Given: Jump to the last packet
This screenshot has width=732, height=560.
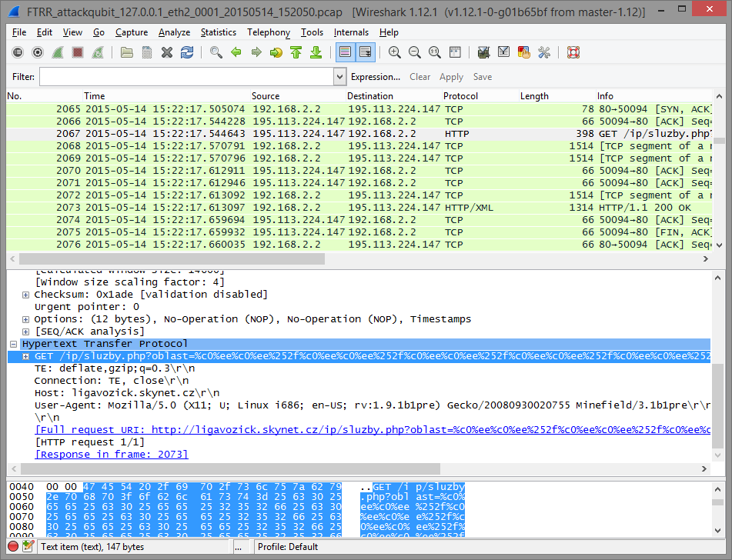Looking at the screenshot, I should (x=316, y=52).
